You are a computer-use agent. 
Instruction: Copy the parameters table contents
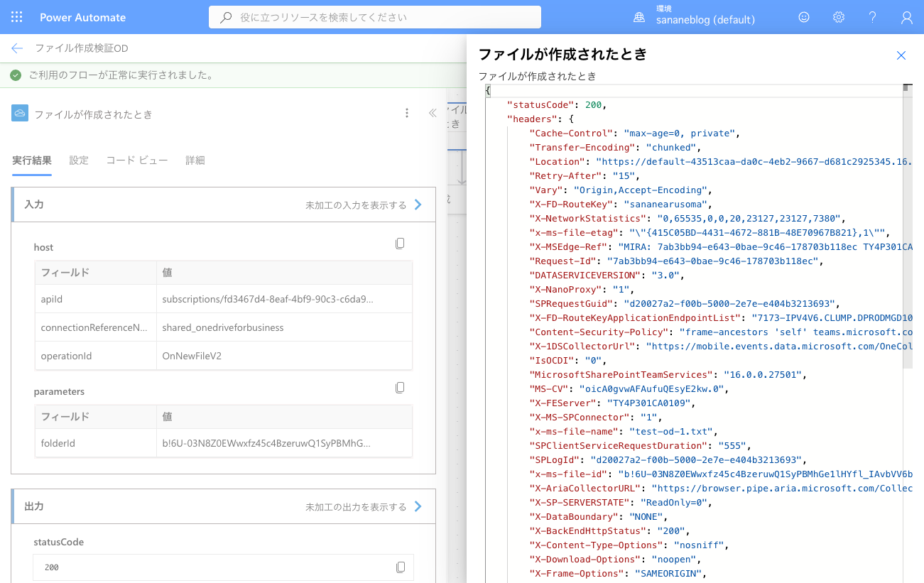(x=400, y=388)
